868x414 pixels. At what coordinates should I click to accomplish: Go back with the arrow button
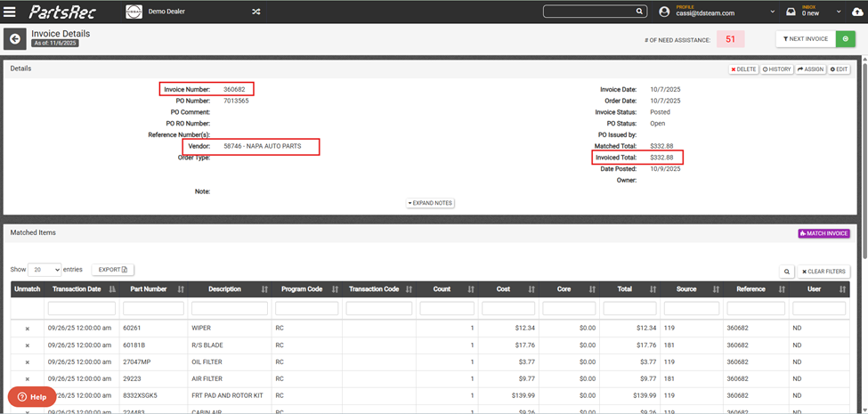[x=15, y=39]
